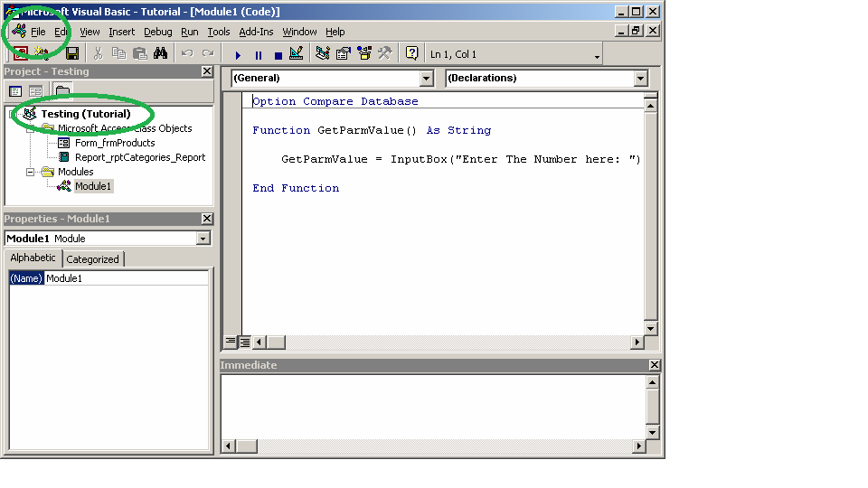868x488 pixels.
Task: Click the Undo arrow icon
Action: click(187, 53)
